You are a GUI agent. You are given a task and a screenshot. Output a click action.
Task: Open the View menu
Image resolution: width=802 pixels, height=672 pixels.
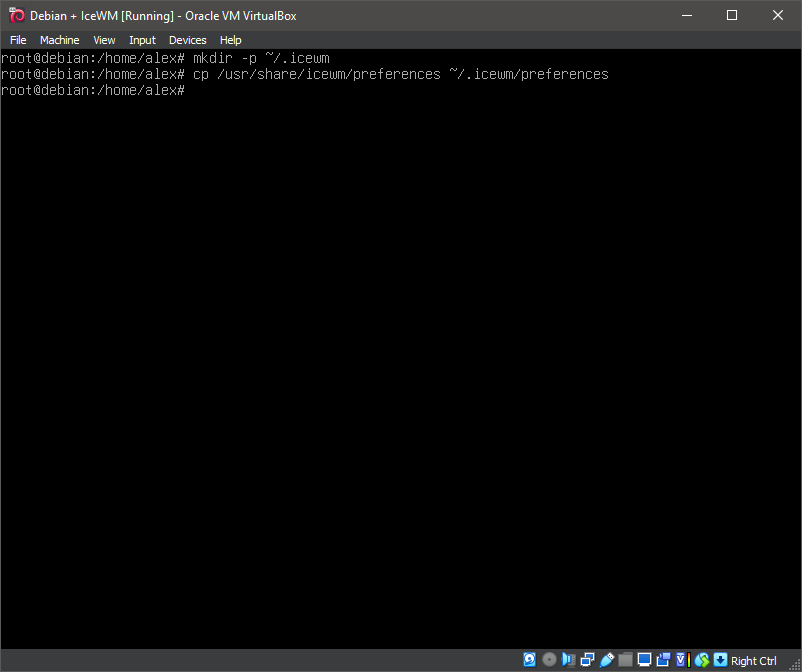[x=104, y=40]
